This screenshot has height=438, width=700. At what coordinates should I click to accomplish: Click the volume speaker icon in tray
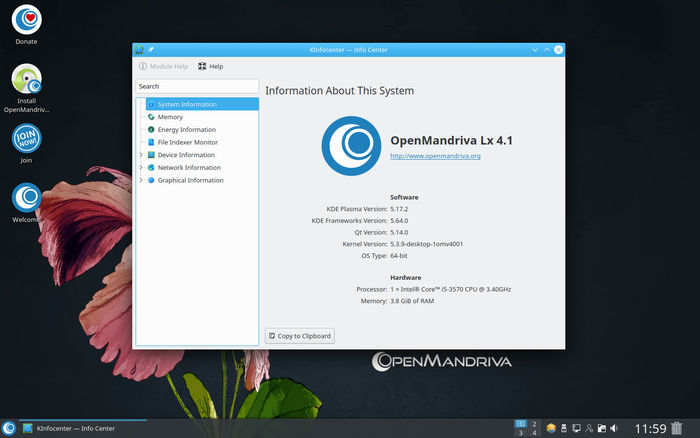tap(614, 428)
